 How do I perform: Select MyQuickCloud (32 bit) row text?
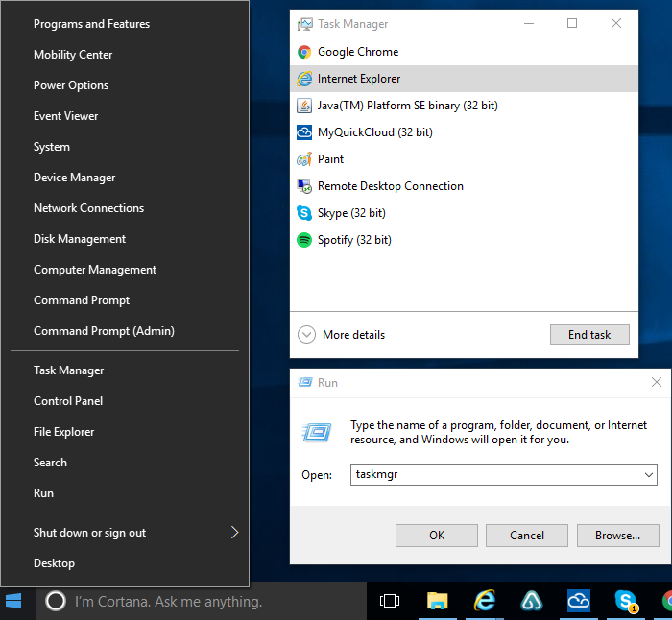375,132
